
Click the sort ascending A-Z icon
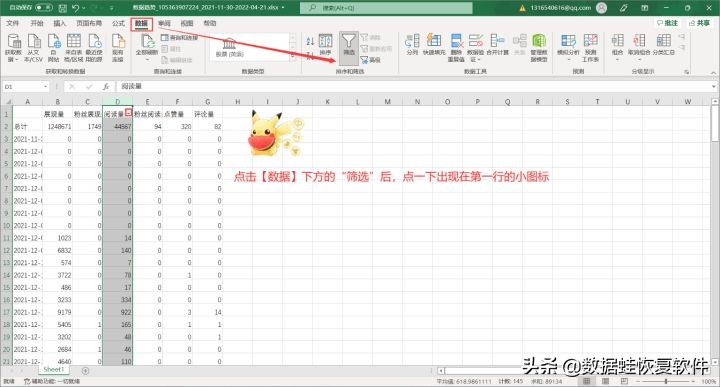310,41
